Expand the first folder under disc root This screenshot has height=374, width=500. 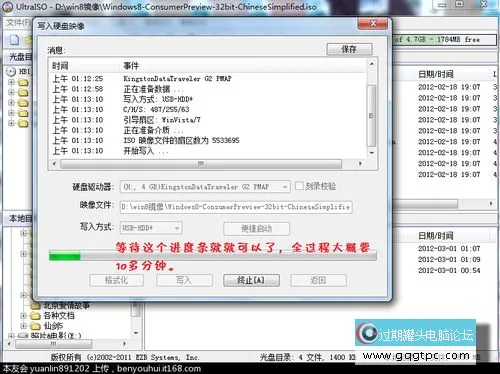coord(11,82)
